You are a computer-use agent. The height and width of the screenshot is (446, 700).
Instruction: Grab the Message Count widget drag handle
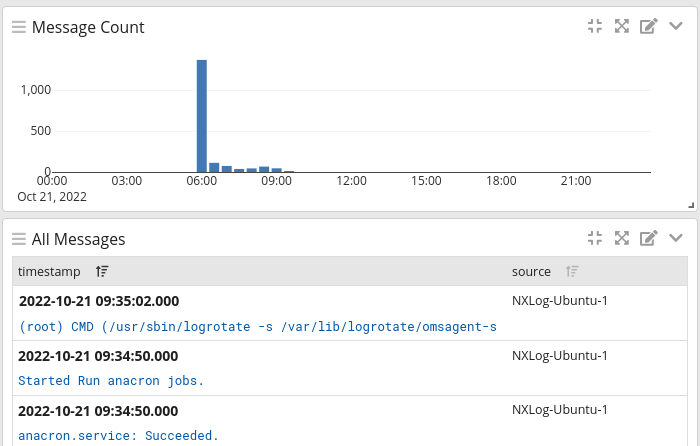coord(18,27)
